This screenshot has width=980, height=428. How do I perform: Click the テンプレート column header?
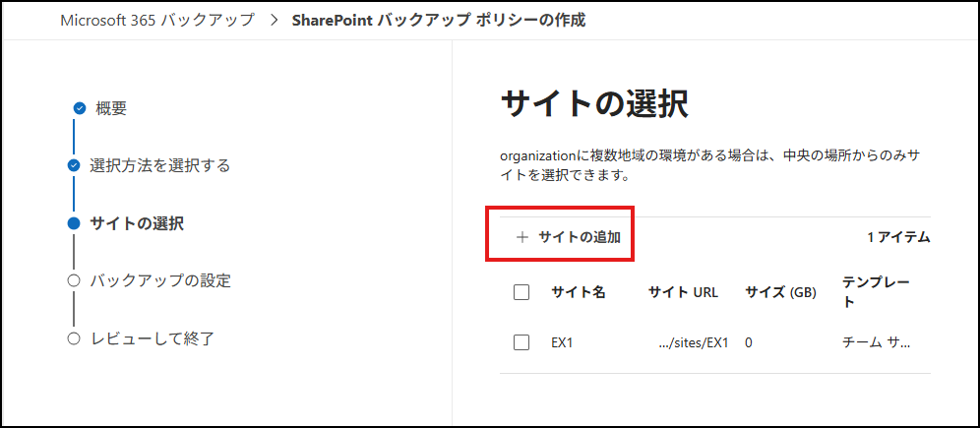click(875, 292)
